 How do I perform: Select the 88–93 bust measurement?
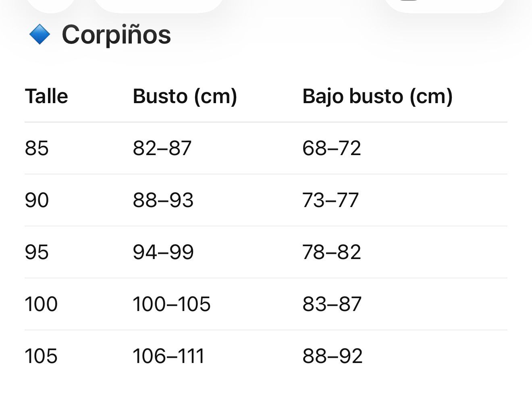(163, 200)
